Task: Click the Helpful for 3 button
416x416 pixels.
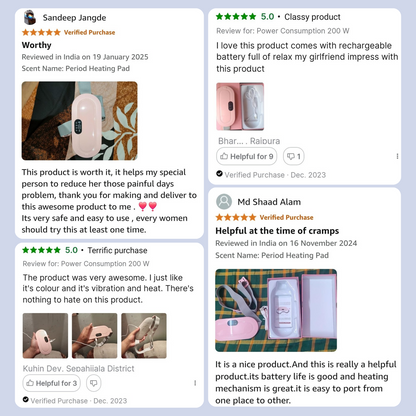Action: click(52, 383)
